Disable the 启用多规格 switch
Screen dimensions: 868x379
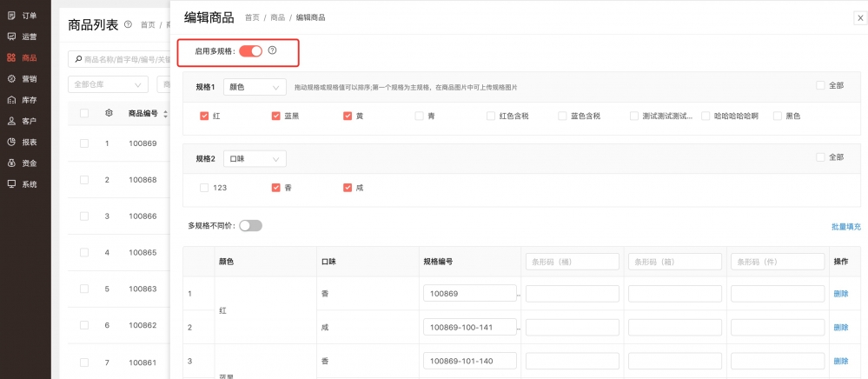(250, 51)
